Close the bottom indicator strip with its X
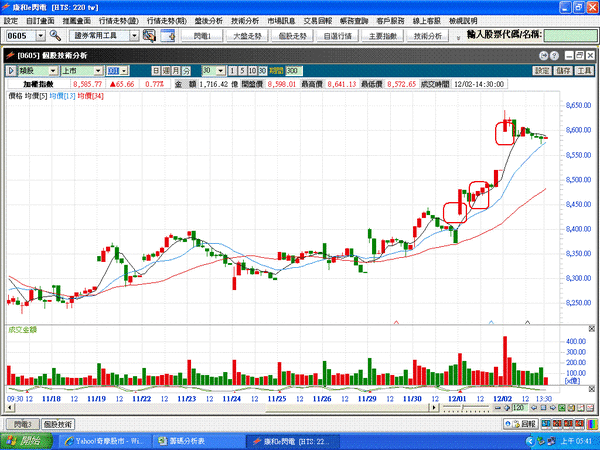Screen dimensions: 600x450 tap(592, 389)
